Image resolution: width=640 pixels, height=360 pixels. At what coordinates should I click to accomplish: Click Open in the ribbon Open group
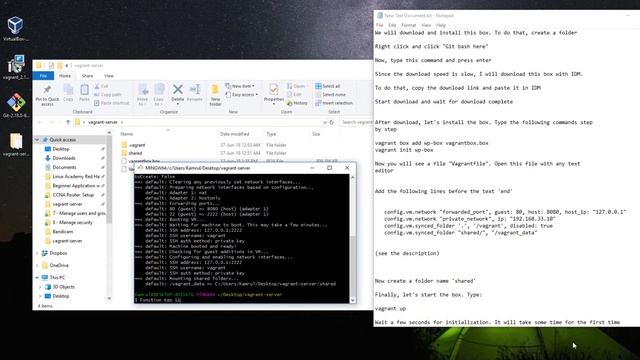point(297,86)
